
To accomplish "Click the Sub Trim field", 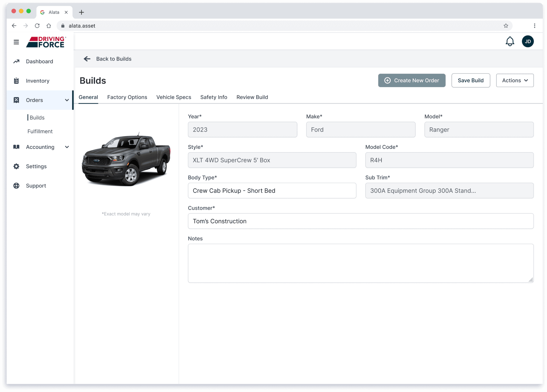I will 449,190.
